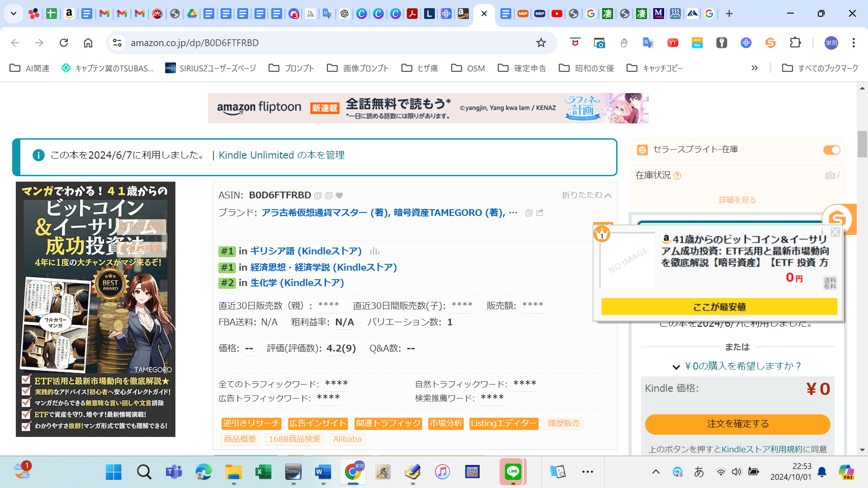Share brand info via share icon
The height and width of the screenshot is (488, 868).
tap(540, 212)
